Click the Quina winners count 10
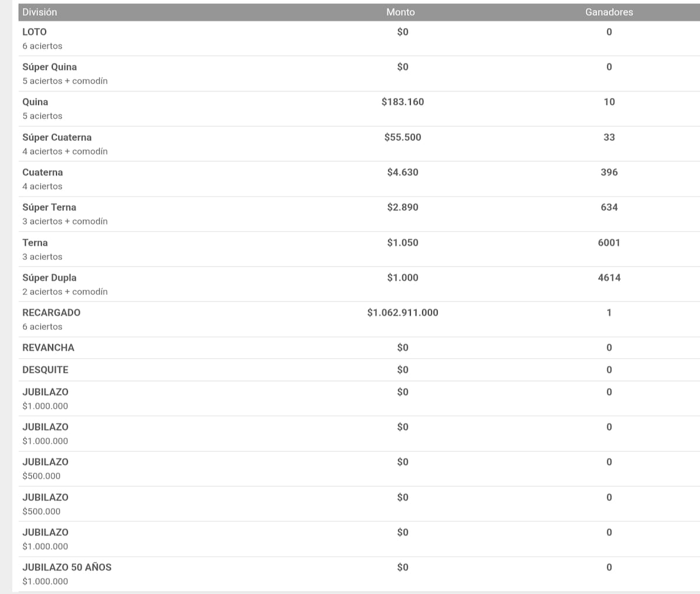The width and height of the screenshot is (700, 594). (x=609, y=102)
